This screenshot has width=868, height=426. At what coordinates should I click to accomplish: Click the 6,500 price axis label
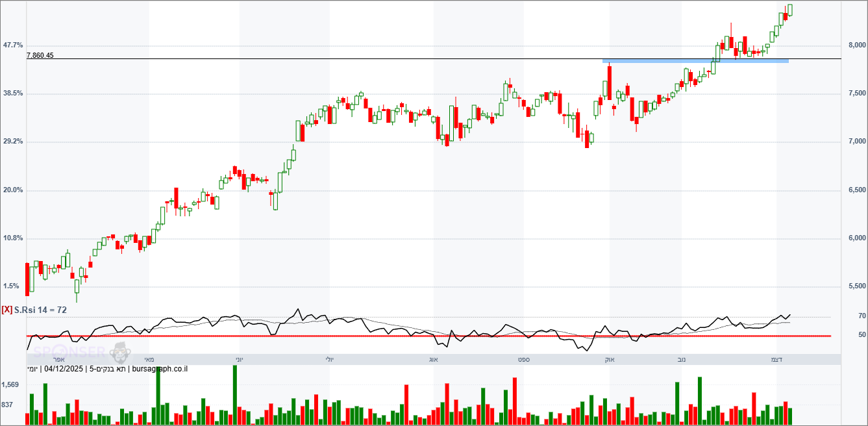coord(857,190)
